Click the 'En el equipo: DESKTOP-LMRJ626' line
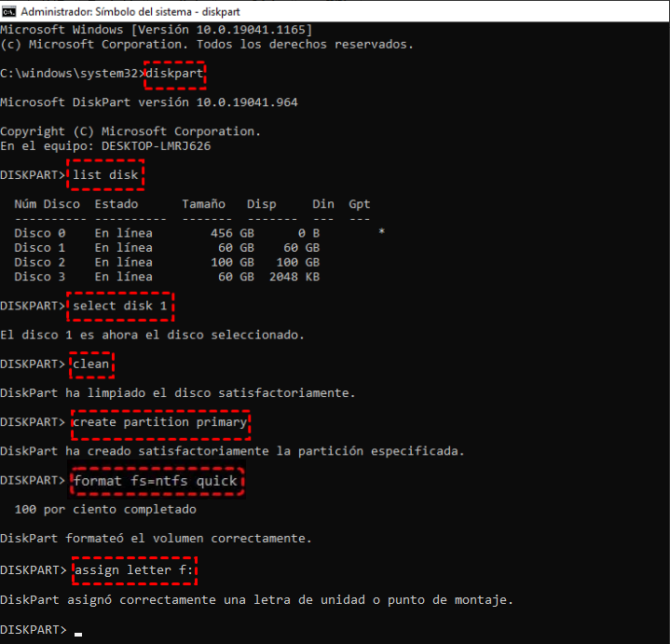 (x=105, y=146)
